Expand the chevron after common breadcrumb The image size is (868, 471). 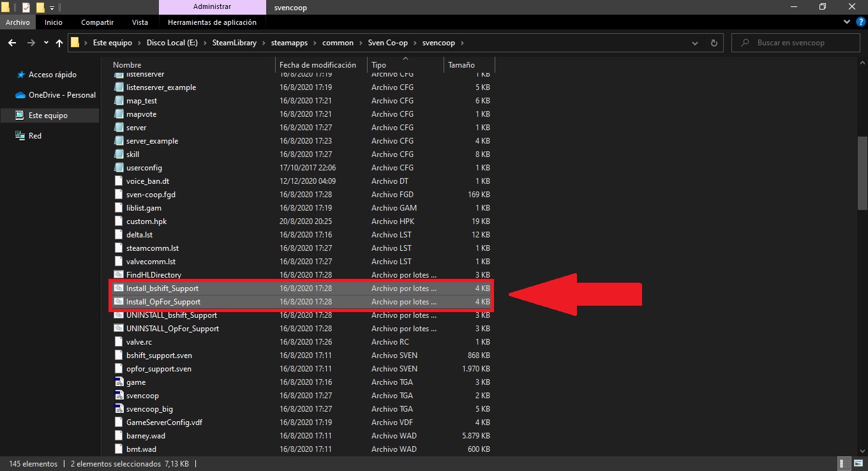(360, 43)
